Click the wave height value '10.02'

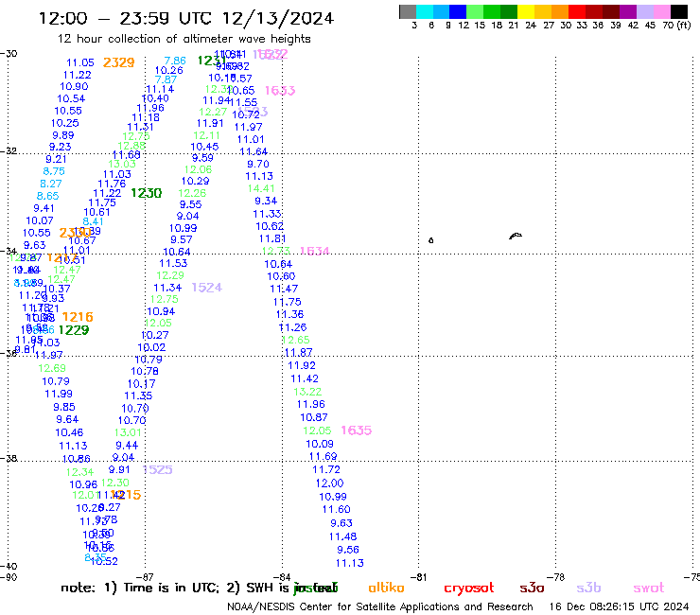pyautogui.click(x=151, y=347)
